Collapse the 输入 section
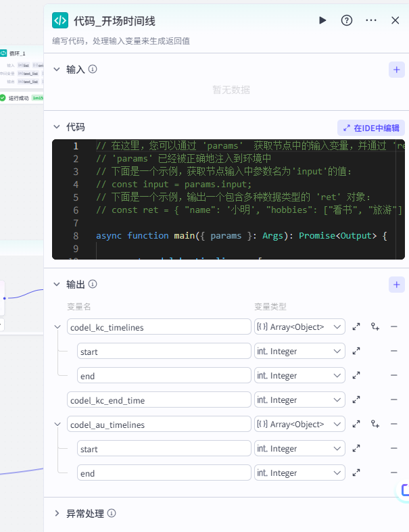Image resolution: width=409 pixels, height=532 pixels. [x=57, y=69]
